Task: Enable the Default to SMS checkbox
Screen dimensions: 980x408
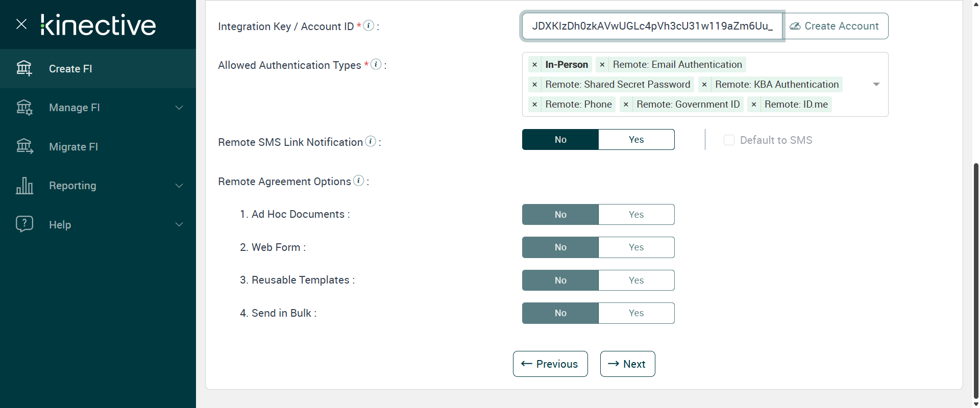Action: 729,140
